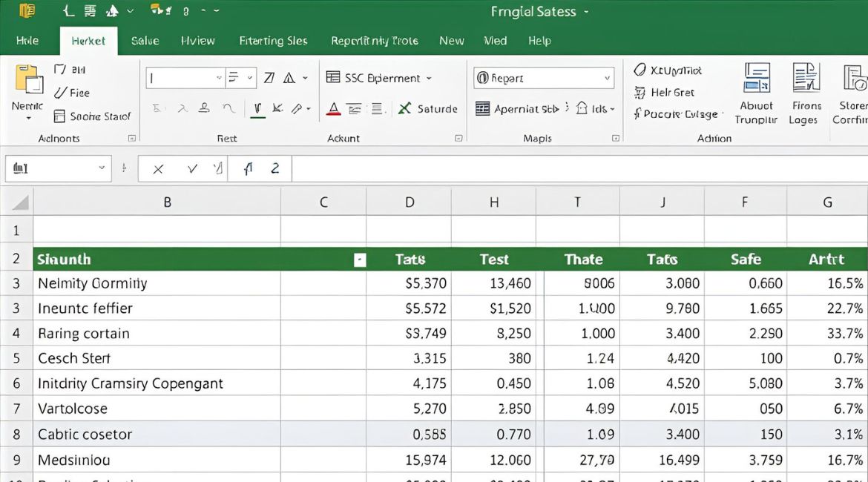868x482 pixels.
Task: Click the 15,974 cell in Medsinlou row
Action: click(x=409, y=460)
